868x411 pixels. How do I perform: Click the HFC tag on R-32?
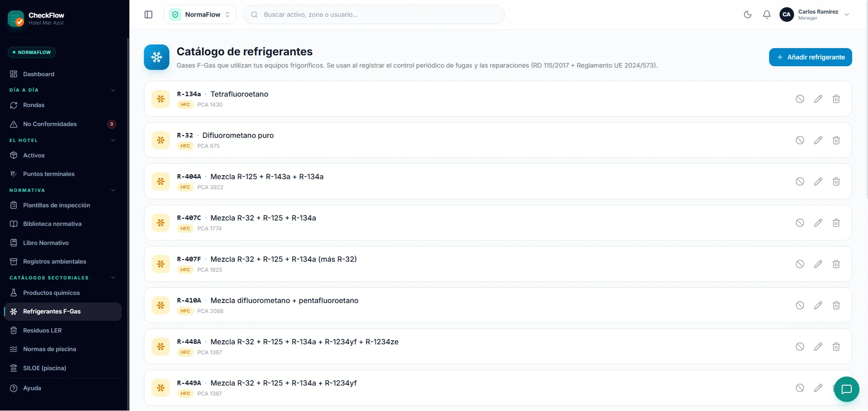point(185,146)
